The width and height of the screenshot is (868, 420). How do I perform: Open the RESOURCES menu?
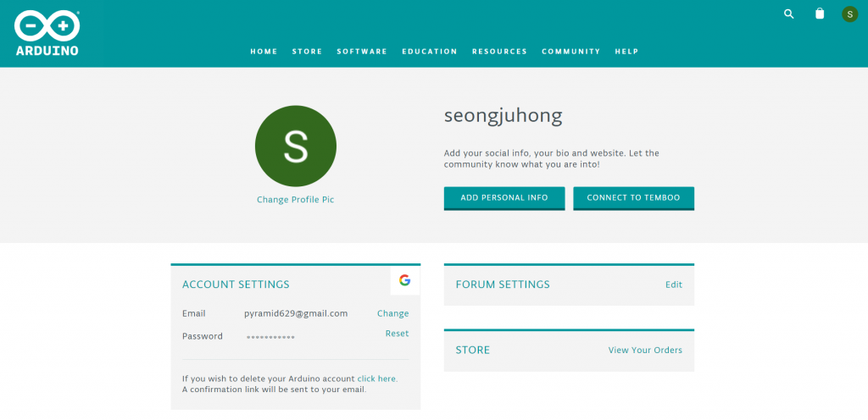click(499, 52)
